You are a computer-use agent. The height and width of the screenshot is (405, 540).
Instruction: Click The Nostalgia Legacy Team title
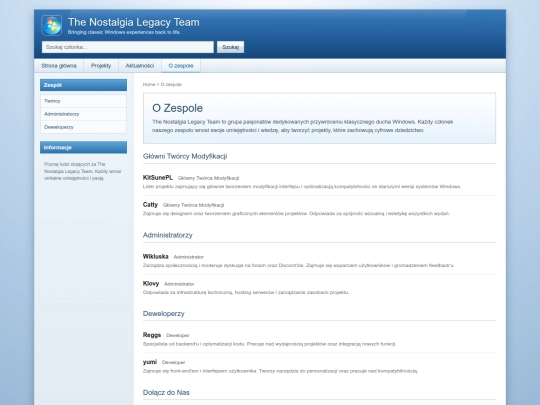134,22
